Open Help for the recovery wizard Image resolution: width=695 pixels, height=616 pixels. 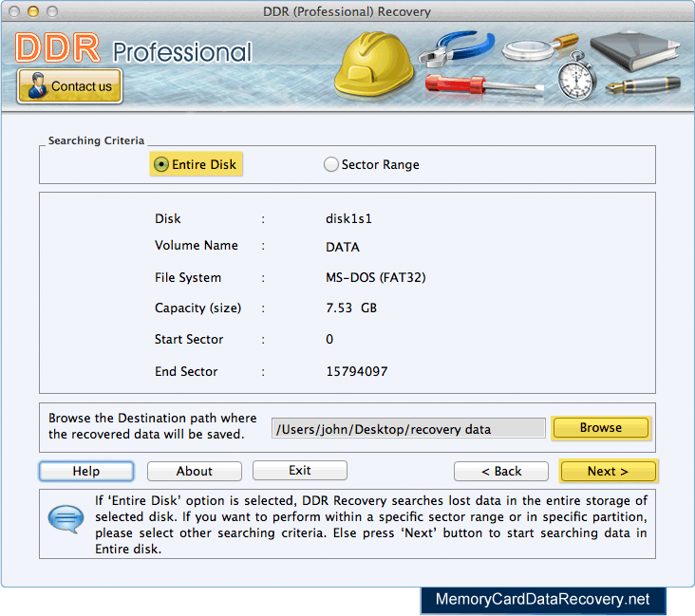coord(86,471)
